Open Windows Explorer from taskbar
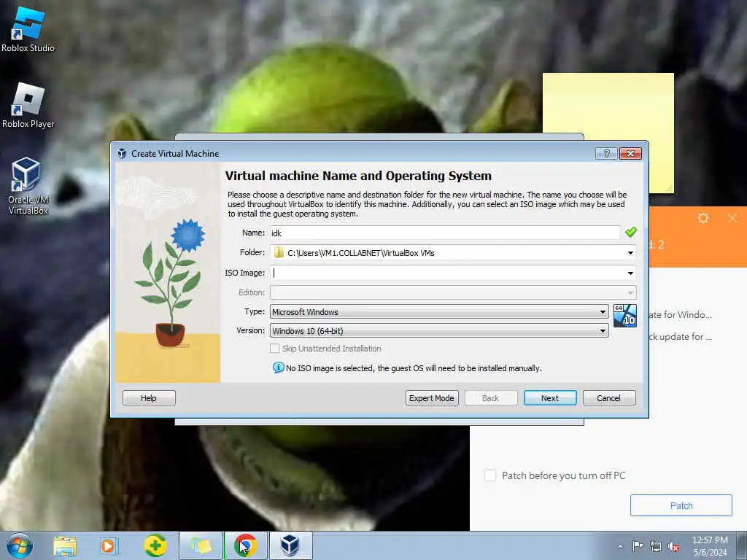Image resolution: width=747 pixels, height=560 pixels. pyautogui.click(x=65, y=545)
